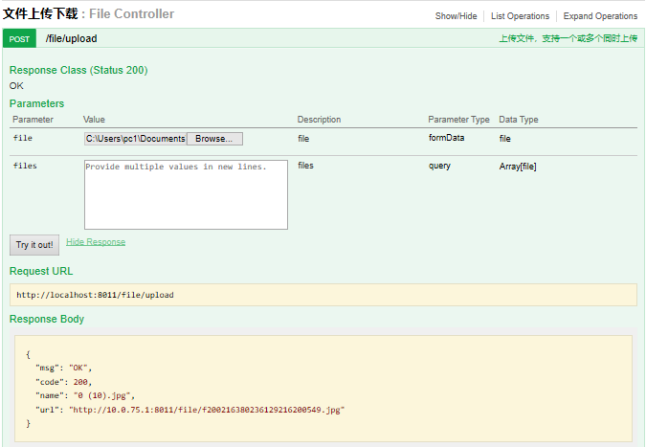Click the file path field showing C:\Users\pc1\Documents
Viewport: 646px width, 447px height.
(136, 139)
